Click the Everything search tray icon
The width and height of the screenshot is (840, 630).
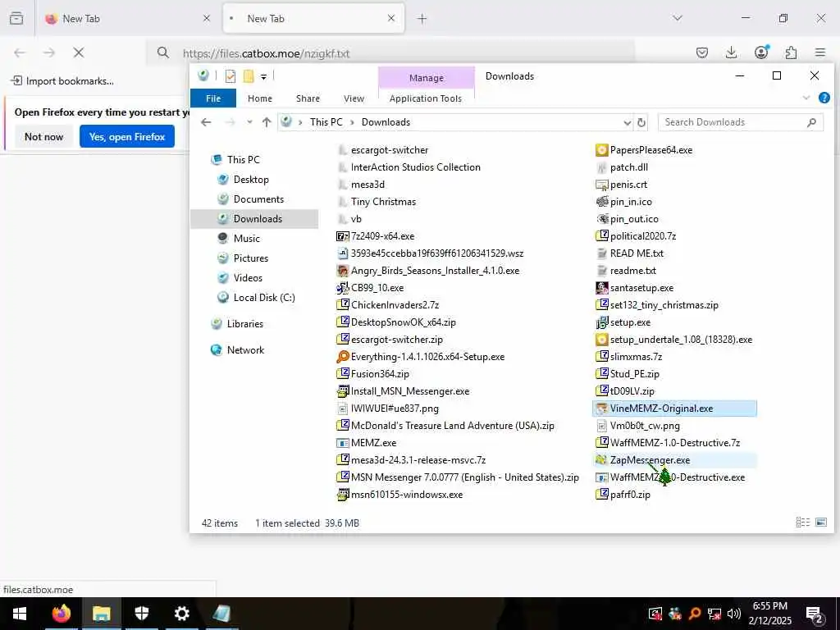694,614
